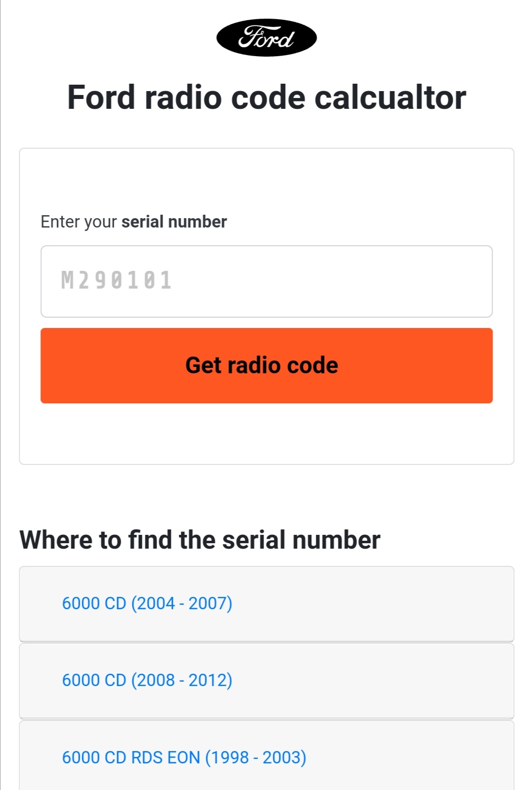The height and width of the screenshot is (790, 532).
Task: Open the 6000 CD (2004 - 2007) link
Action: pos(147,603)
